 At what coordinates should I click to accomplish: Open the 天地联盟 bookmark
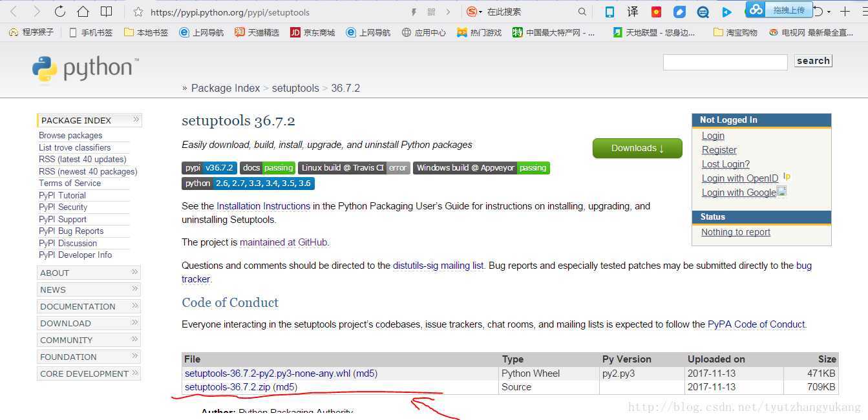[x=655, y=32]
